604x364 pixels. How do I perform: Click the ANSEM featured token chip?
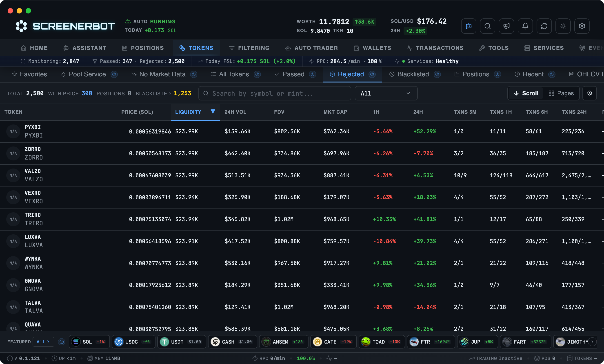pos(284,342)
